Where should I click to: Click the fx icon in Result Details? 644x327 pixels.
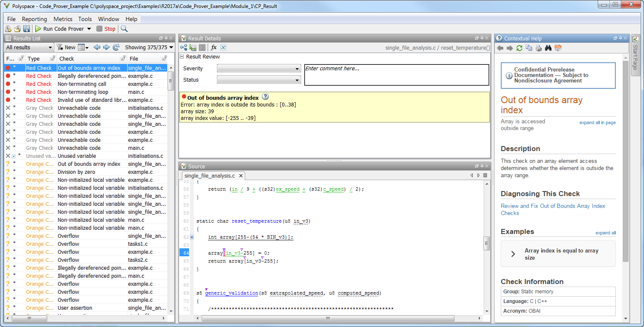pos(214,48)
